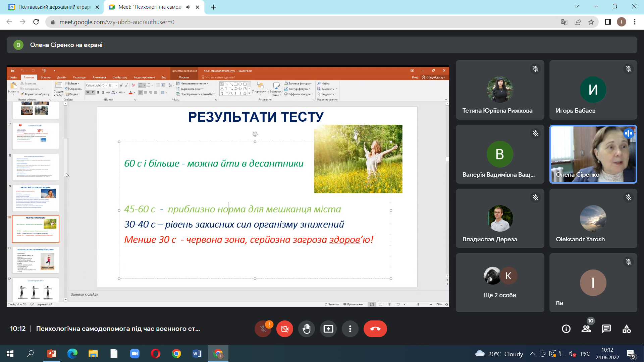Open more options menu in Meet controls
The image size is (644, 362).
click(350, 329)
